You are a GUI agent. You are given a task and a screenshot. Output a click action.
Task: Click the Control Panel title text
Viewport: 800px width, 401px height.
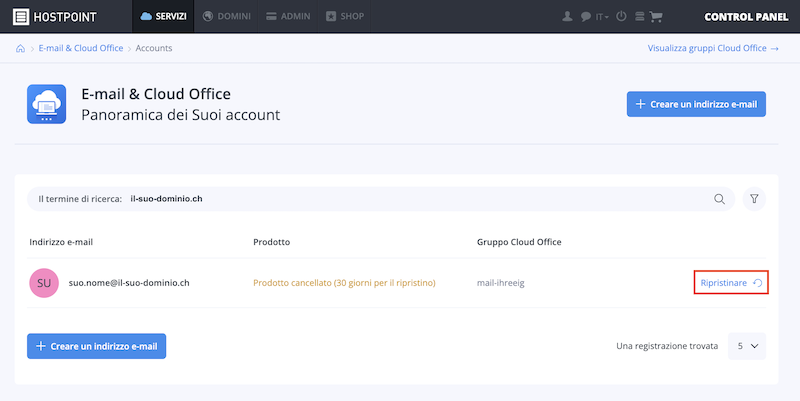(x=746, y=17)
